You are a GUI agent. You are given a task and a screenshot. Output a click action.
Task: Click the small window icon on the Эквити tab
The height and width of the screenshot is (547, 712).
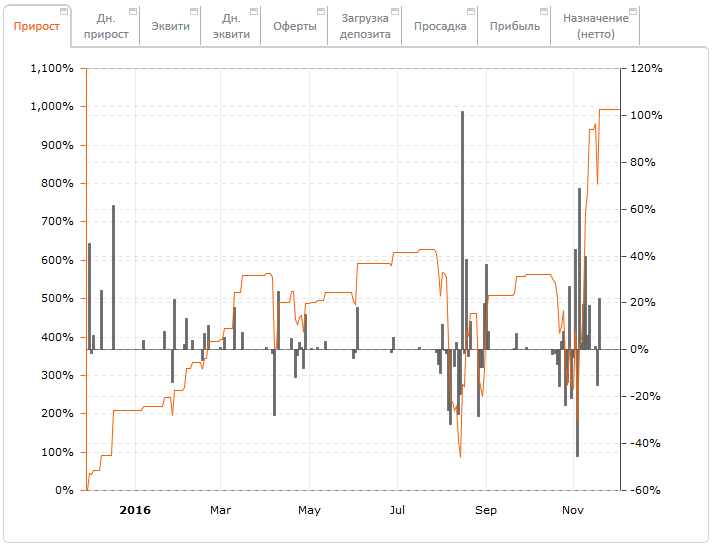[x=193, y=12]
